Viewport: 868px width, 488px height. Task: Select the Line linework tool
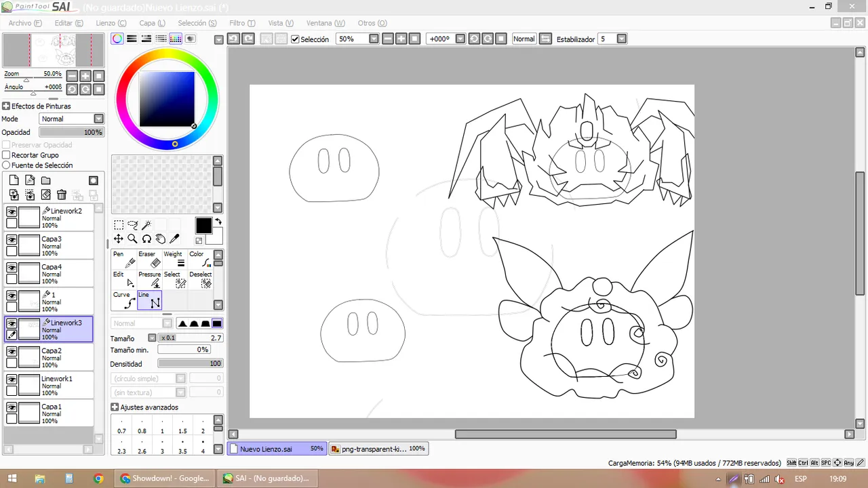tap(149, 300)
